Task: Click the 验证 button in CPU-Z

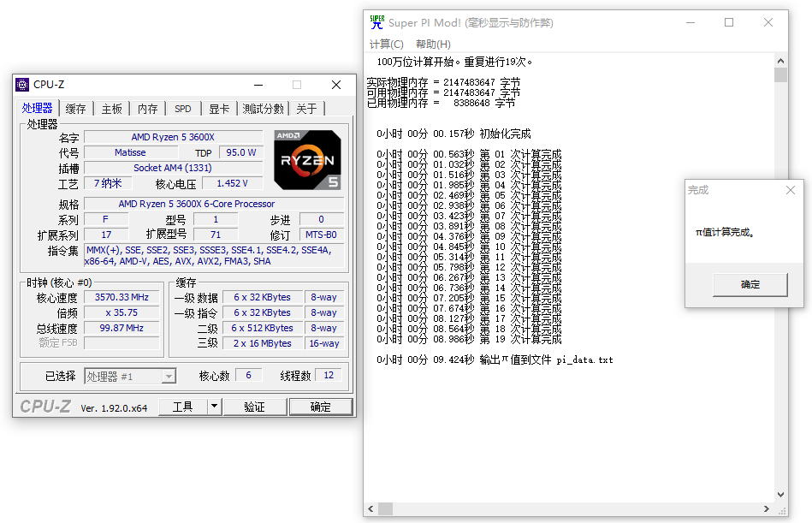Action: [x=254, y=407]
